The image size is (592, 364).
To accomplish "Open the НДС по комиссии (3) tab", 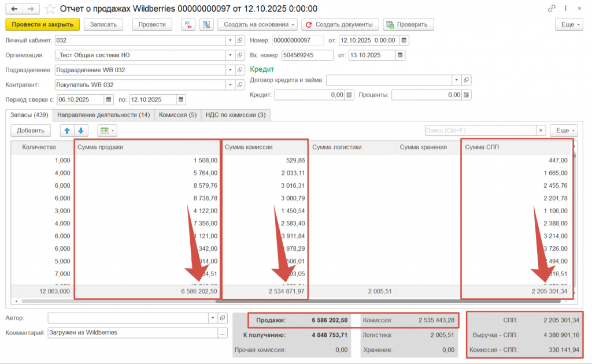I will 235,114.
